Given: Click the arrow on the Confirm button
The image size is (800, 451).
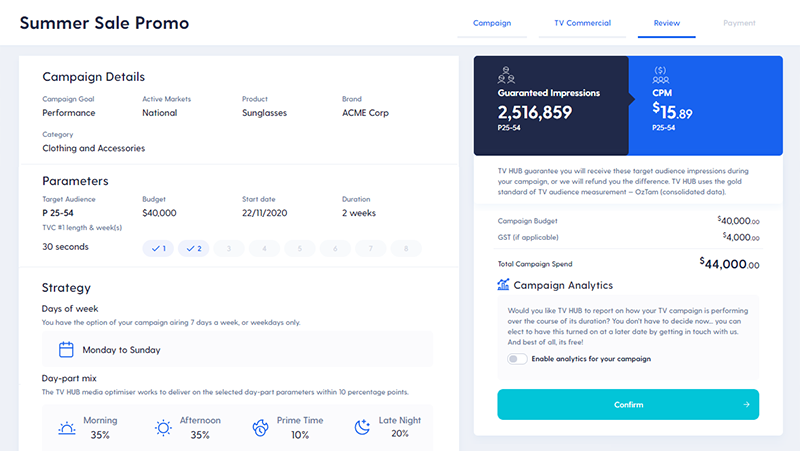Looking at the screenshot, I should 746,405.
